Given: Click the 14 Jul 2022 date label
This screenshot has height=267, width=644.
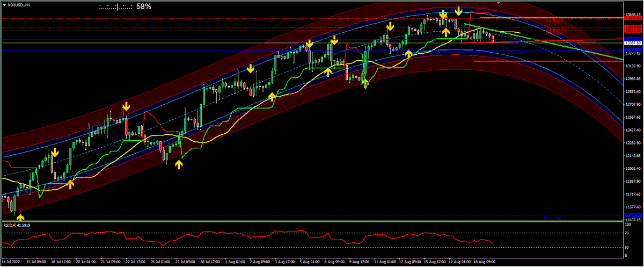Looking at the screenshot, I should [x=11, y=261].
